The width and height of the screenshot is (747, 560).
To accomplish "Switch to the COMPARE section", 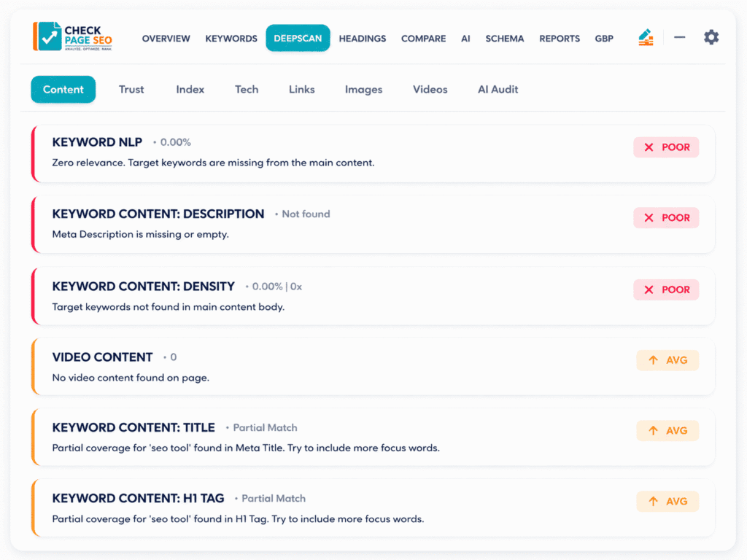I will 424,39.
